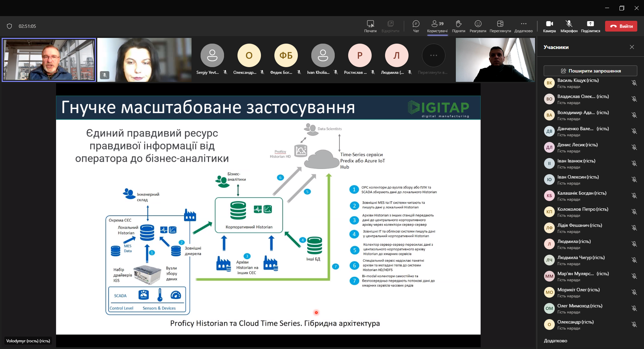Click Морикіт Олег mic icon
The image size is (644, 349).
coord(634,292)
